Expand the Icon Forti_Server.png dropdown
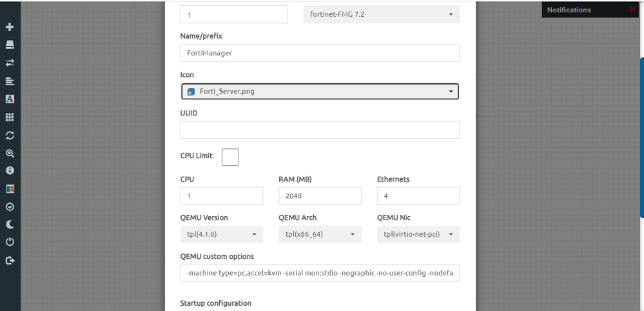The image size is (644, 311). [320, 92]
